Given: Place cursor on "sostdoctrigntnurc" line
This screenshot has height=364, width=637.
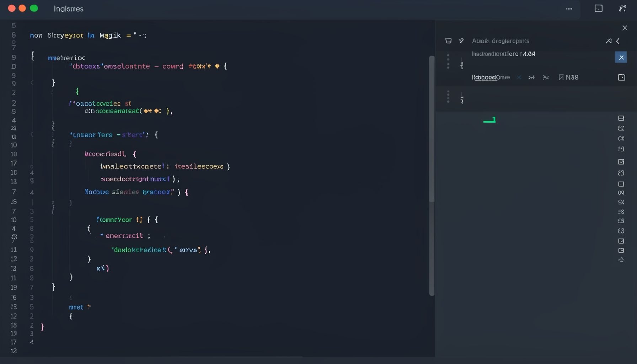Looking at the screenshot, I should [x=140, y=179].
